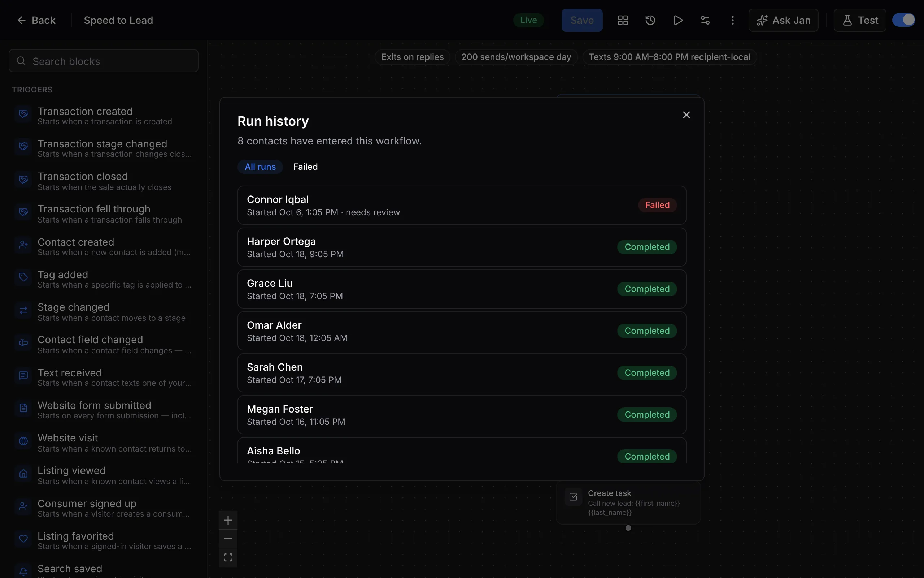Click the Ask Jan button
Screen dimensions: 924x578
(784, 20)
